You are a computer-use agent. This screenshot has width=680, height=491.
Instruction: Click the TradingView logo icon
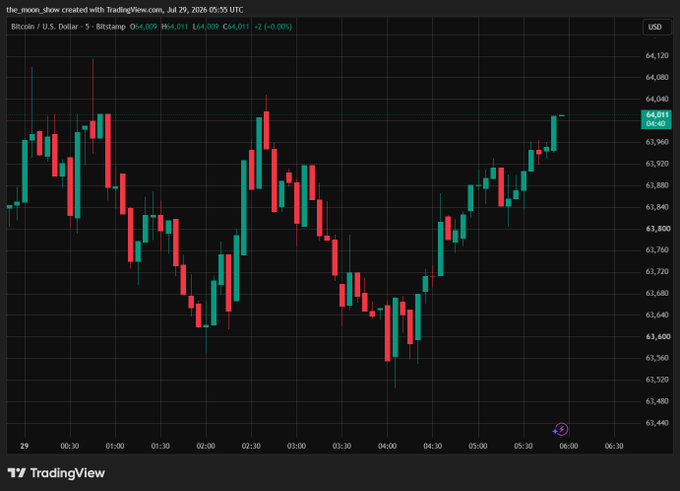16,473
